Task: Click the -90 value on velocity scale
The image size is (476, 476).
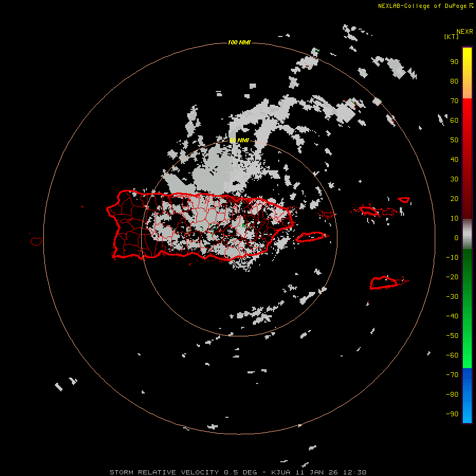Action: coord(452,414)
